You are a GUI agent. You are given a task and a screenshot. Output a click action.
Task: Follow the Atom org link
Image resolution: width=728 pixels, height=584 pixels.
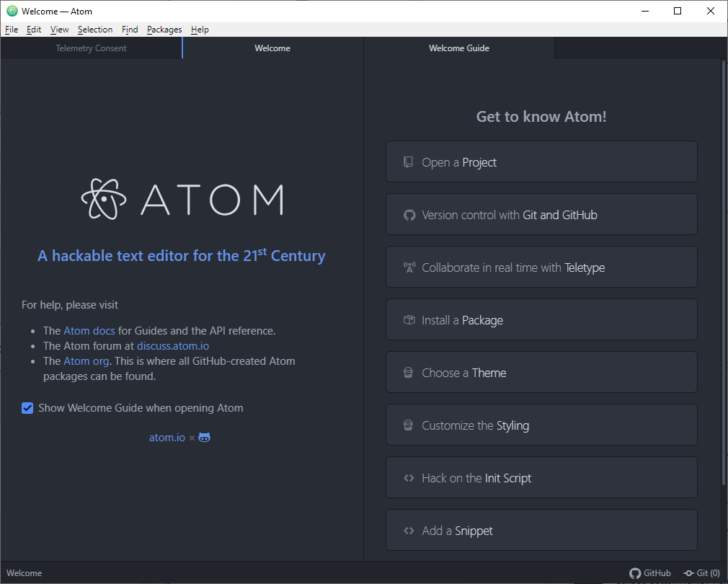coord(86,360)
